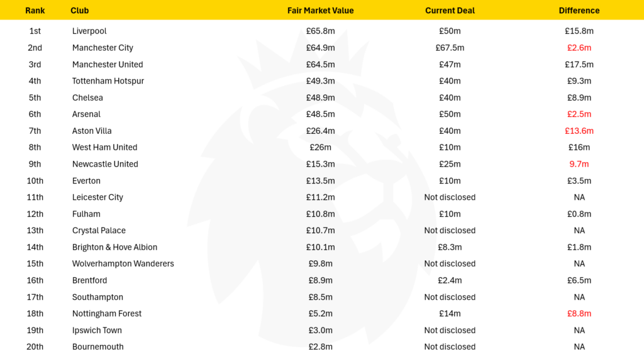This screenshot has width=644, height=362.
Task: Select the Wolverhampton Wanderers club name
Action: 123,264
